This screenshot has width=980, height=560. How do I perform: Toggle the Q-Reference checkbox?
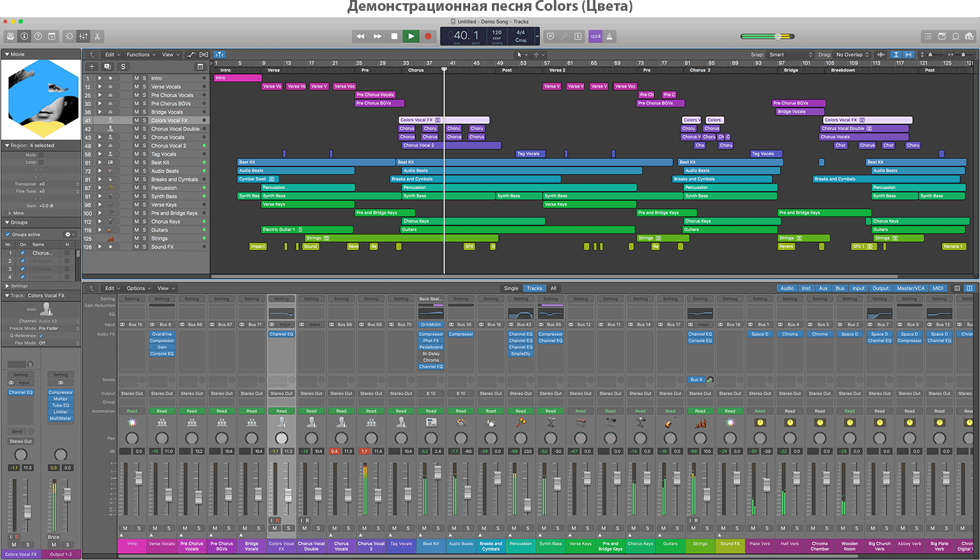42,336
